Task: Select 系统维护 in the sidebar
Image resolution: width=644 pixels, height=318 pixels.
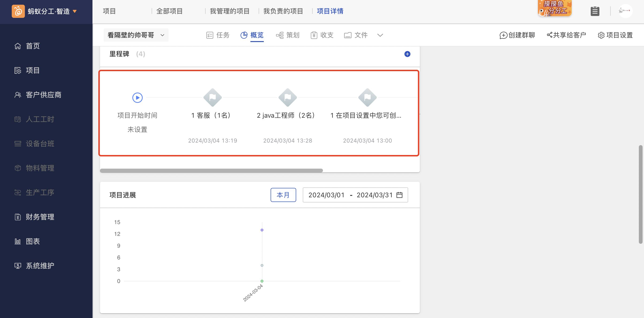Action: pos(39,266)
